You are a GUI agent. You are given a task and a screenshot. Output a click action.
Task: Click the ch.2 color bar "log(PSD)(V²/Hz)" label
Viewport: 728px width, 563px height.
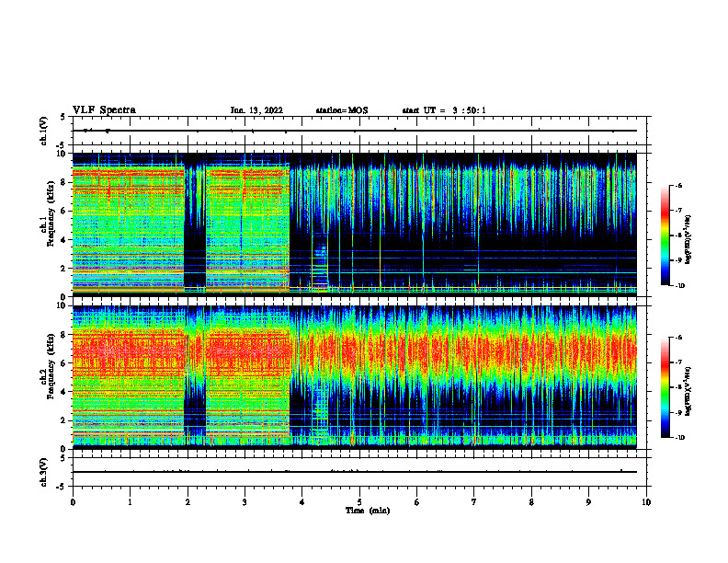688,391
